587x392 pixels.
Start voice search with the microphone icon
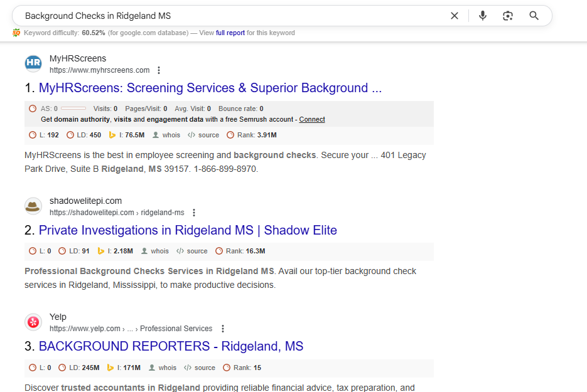click(482, 16)
